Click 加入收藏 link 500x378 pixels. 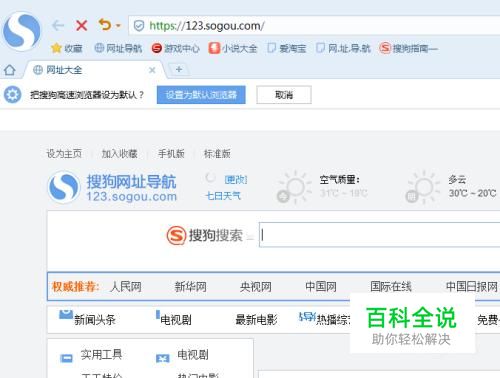pos(119,154)
